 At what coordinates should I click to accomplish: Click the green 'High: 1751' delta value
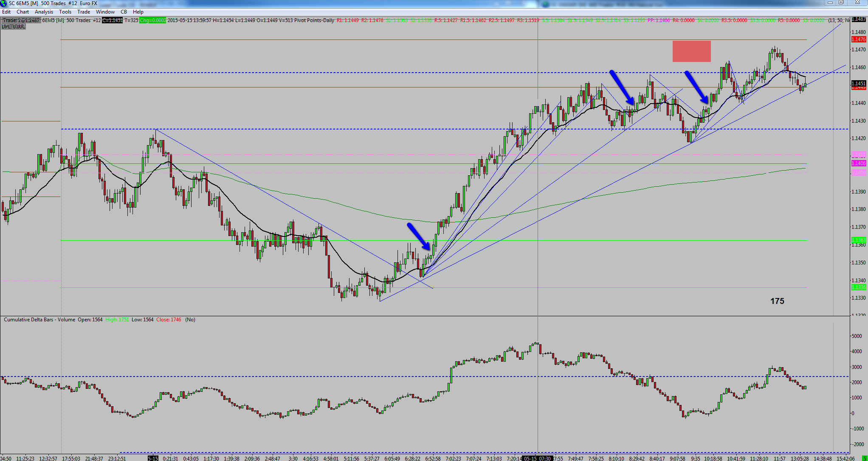117,320
